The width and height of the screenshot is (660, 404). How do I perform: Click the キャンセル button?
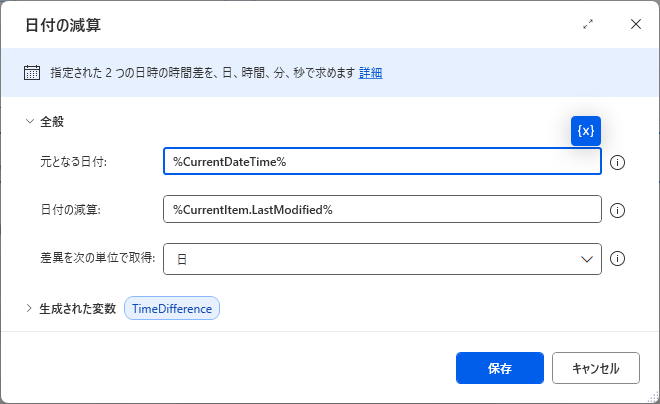coord(596,368)
